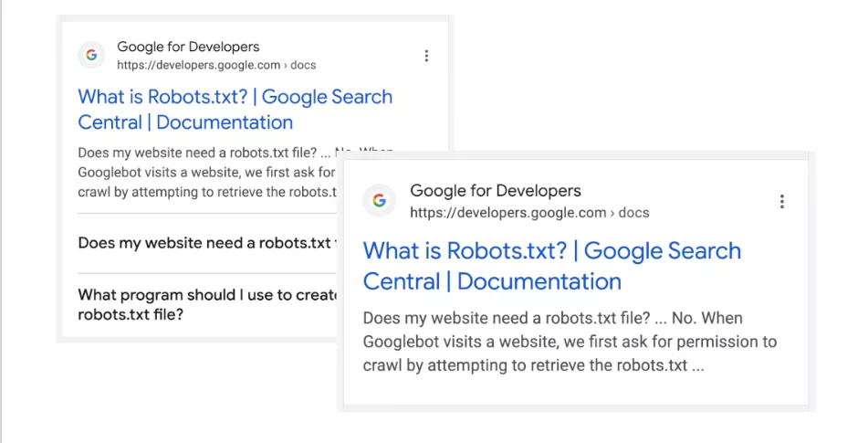Click the snippet text under the title on the back card
868x443 pixels.
pos(207,173)
